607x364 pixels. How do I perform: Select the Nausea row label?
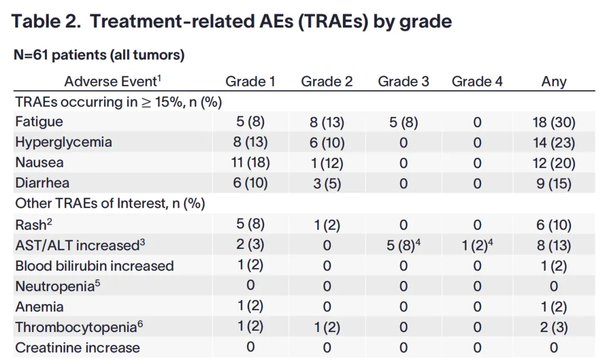(39, 163)
